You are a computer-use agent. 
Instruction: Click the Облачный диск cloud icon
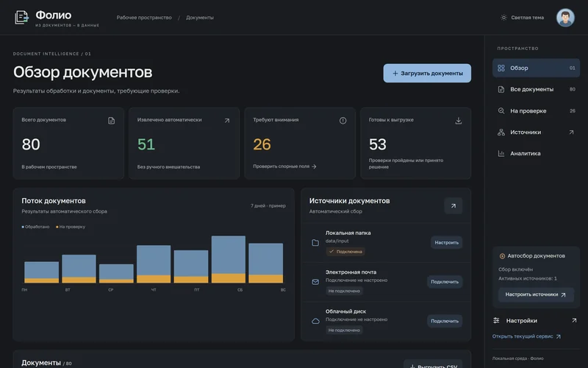(315, 321)
